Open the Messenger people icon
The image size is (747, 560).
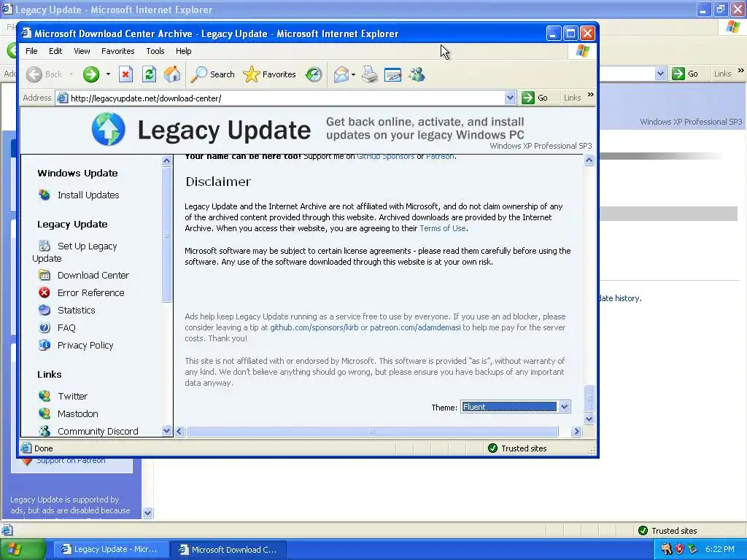417,74
